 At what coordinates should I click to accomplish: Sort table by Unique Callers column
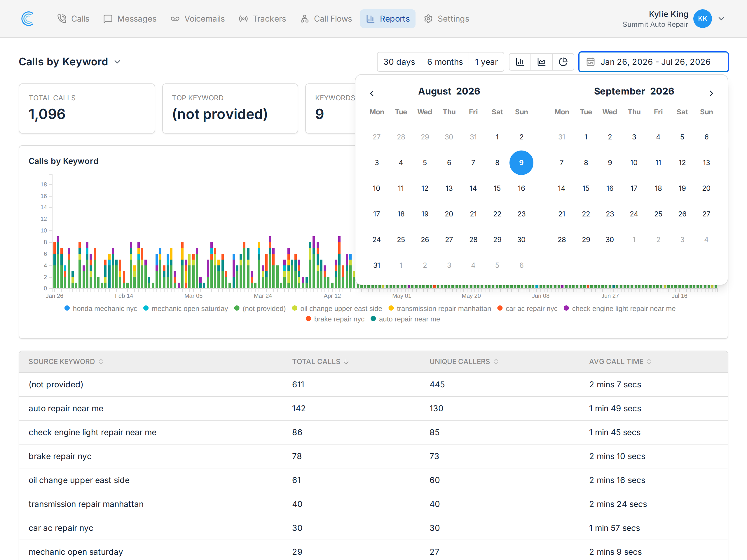[x=463, y=361]
